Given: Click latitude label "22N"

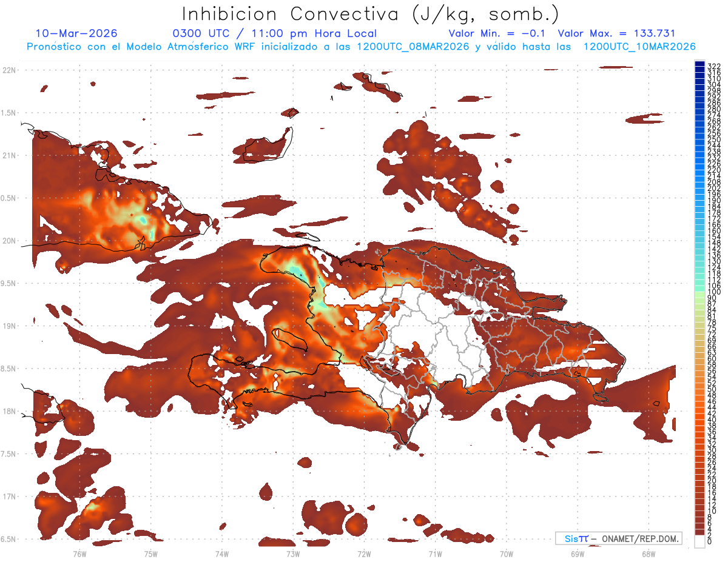Looking at the screenshot, I should coord(8,70).
